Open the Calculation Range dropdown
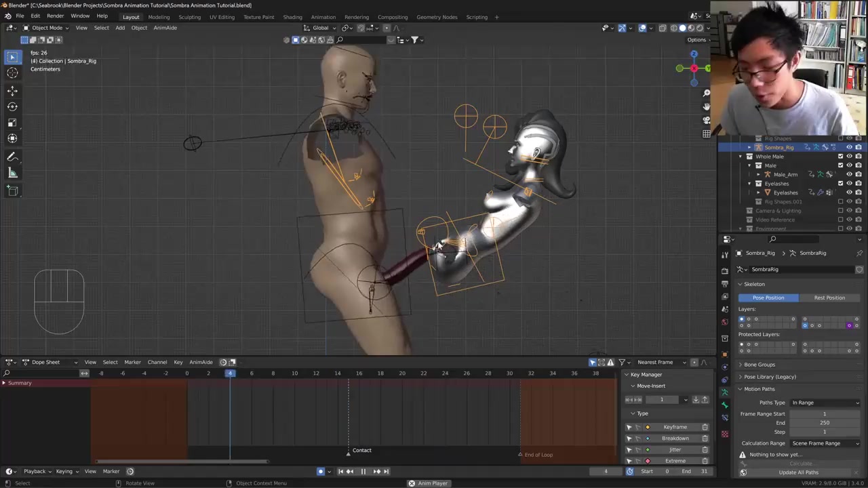Image resolution: width=868 pixels, height=488 pixels. click(x=825, y=443)
